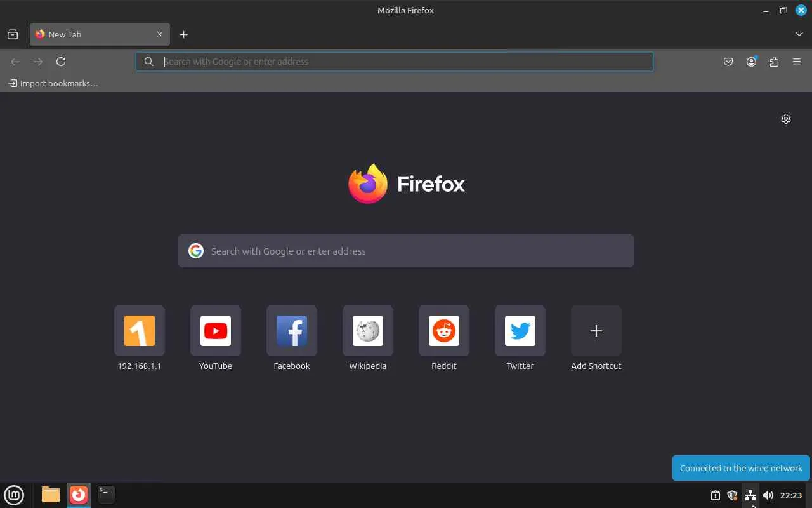Open the wired network tray icon
The width and height of the screenshot is (812, 508).
point(750,495)
